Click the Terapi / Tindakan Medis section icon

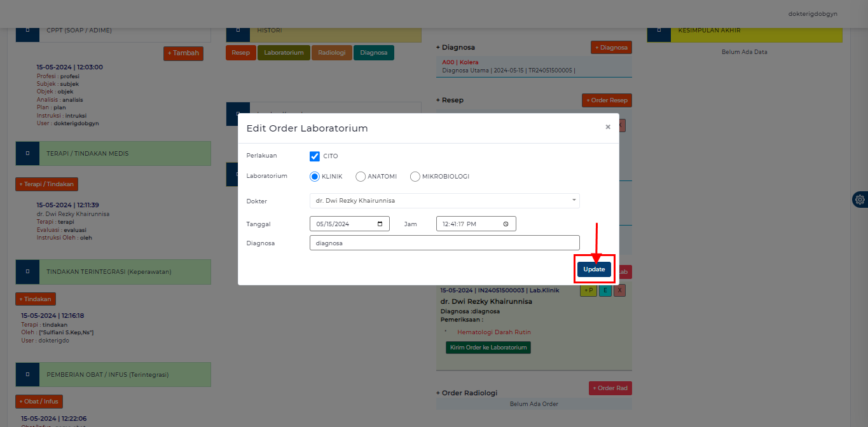coord(27,153)
